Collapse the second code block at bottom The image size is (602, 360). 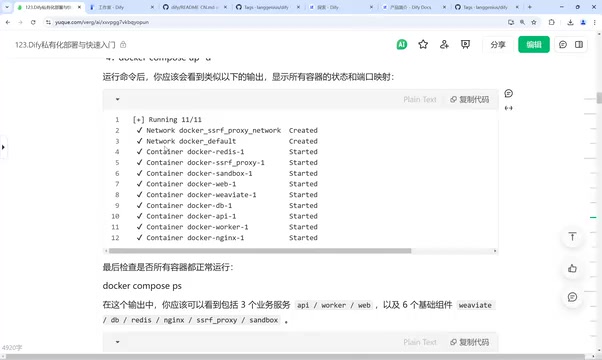tap(117, 342)
